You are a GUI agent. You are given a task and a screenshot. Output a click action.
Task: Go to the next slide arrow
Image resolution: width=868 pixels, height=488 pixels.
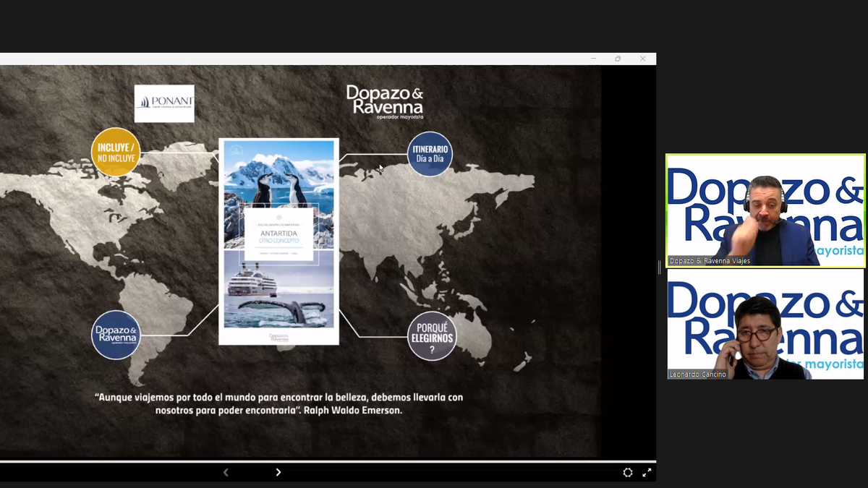click(278, 472)
